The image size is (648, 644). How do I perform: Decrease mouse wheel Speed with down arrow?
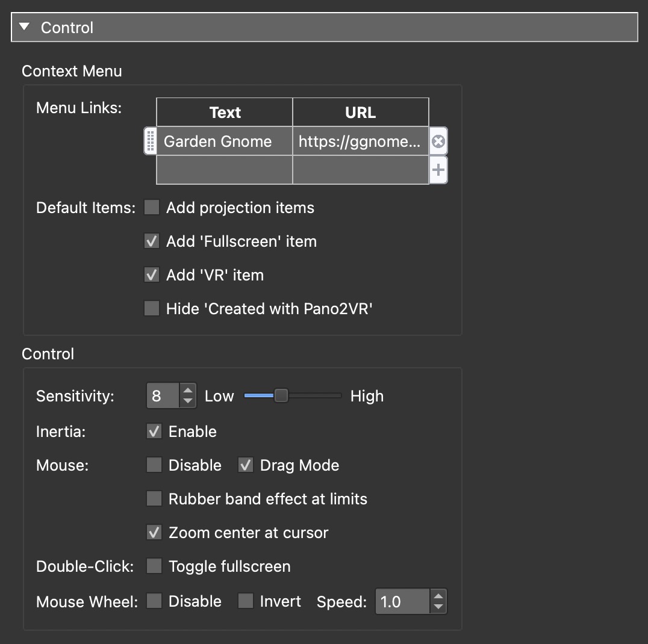(x=439, y=607)
